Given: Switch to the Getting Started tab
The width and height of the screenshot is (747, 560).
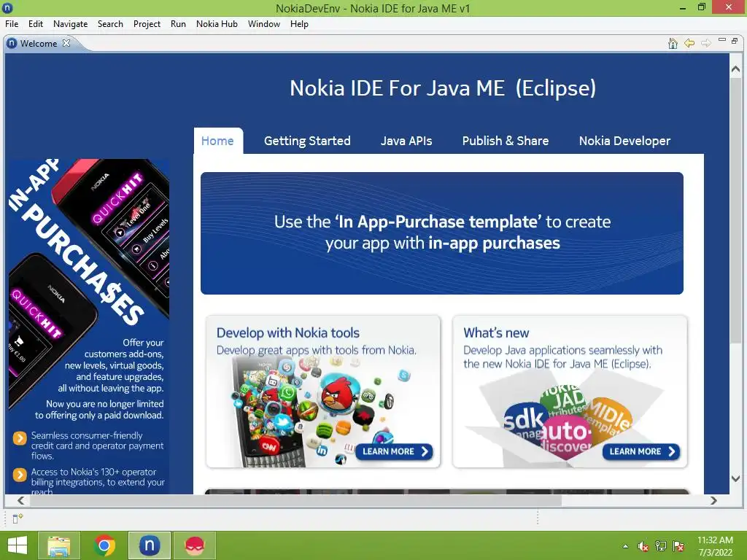Looking at the screenshot, I should 307,141.
